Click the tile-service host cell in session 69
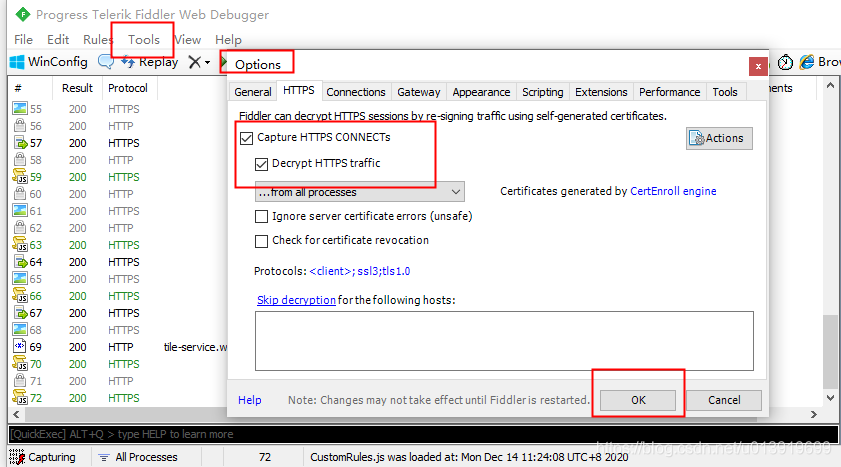 [x=195, y=347]
